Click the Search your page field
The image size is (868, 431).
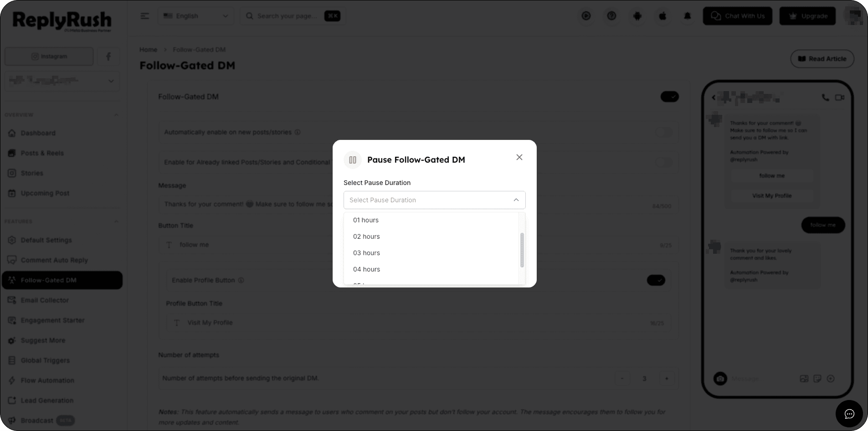pos(293,16)
